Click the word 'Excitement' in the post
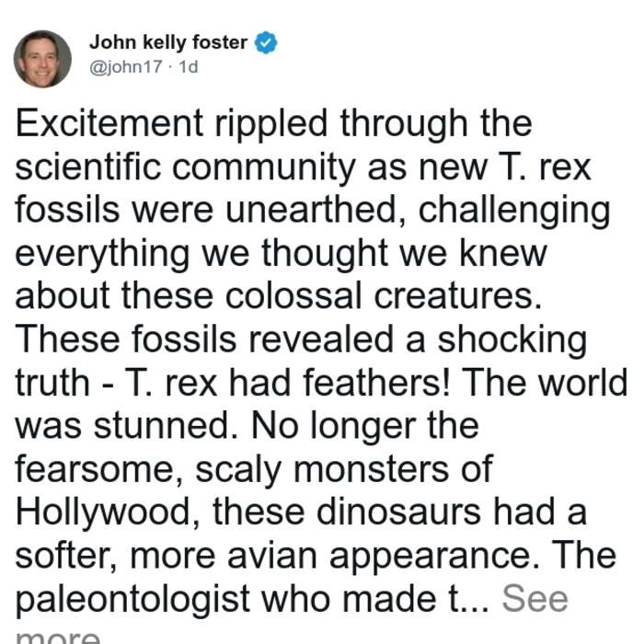Image resolution: width=644 pixels, height=644 pixels. (109, 122)
